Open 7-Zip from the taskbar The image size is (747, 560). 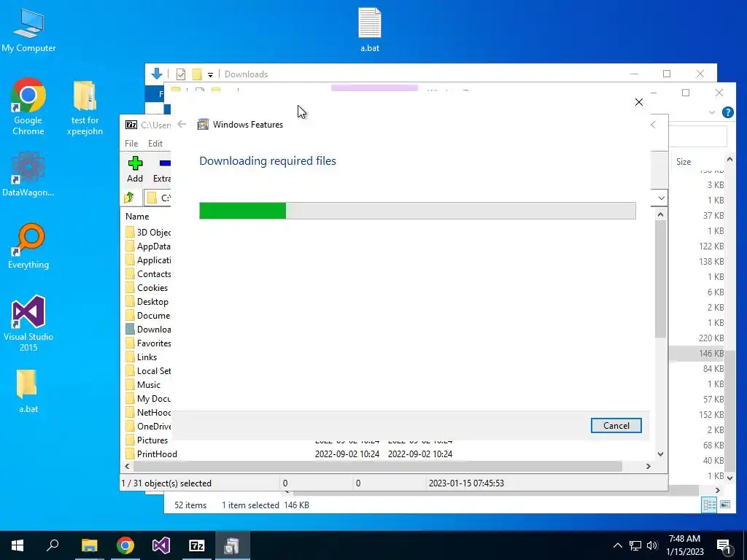click(197, 545)
